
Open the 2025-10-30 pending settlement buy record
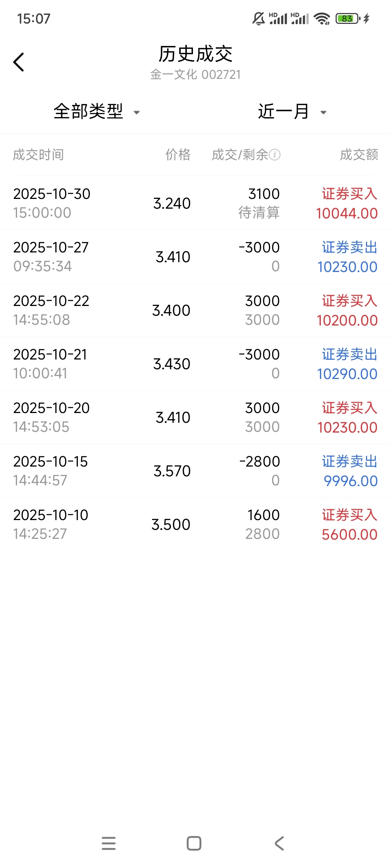tap(195, 203)
